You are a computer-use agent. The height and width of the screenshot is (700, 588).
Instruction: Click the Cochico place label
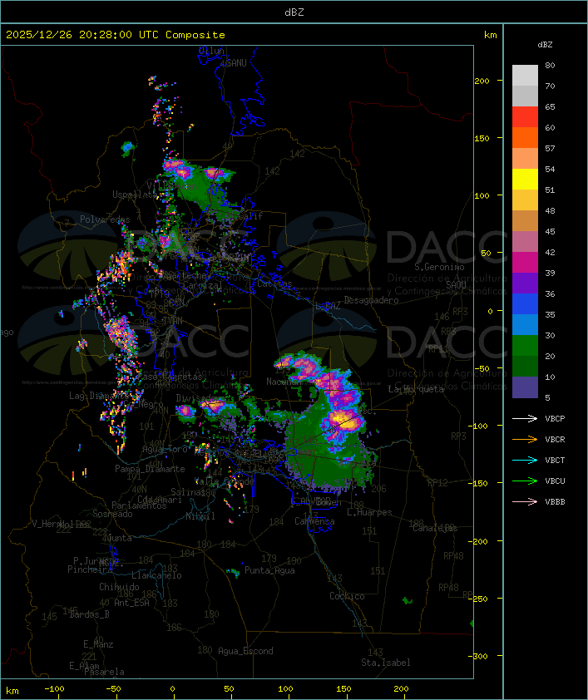(x=347, y=596)
